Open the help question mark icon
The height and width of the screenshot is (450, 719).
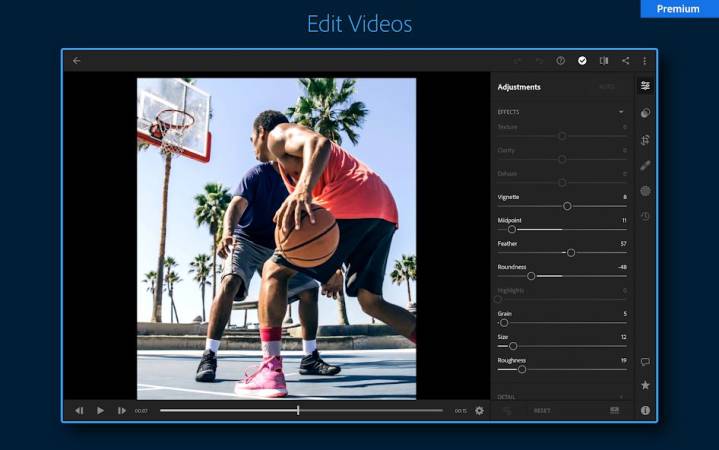point(561,61)
